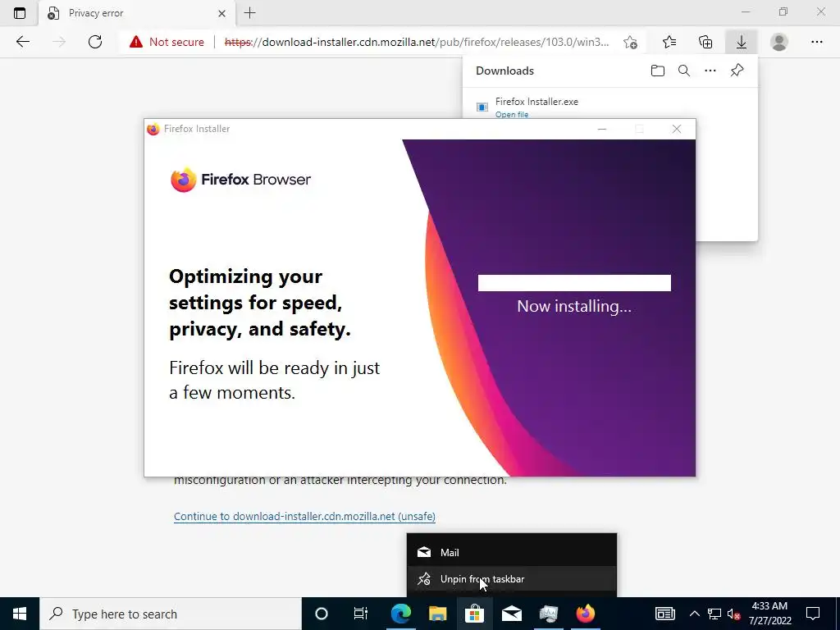
Task: Select Unpin from taskbar option
Action: (512, 579)
